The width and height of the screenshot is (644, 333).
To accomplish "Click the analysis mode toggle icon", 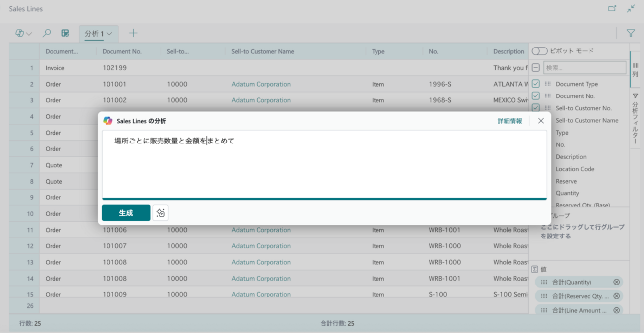I will click(x=65, y=33).
